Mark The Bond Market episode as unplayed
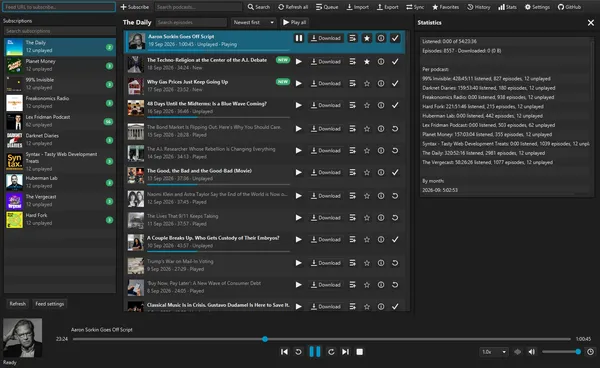Image resolution: width=600 pixels, height=368 pixels. pyautogui.click(x=395, y=129)
